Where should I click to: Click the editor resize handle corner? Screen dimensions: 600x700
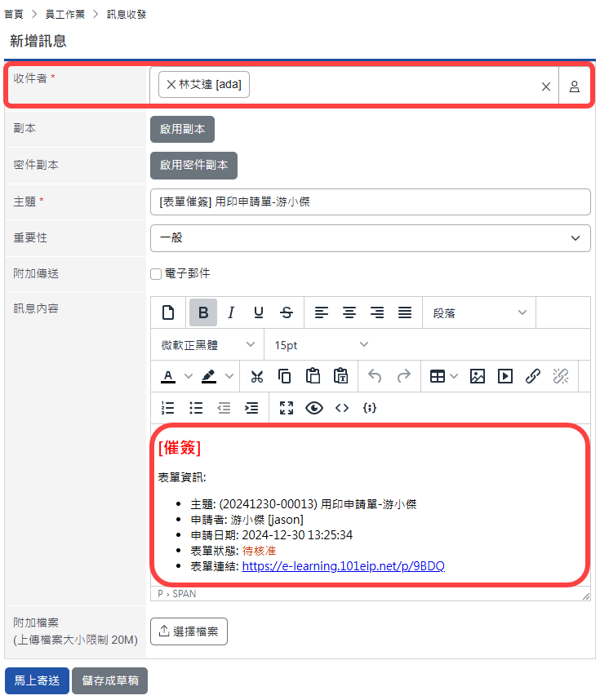pos(585,596)
